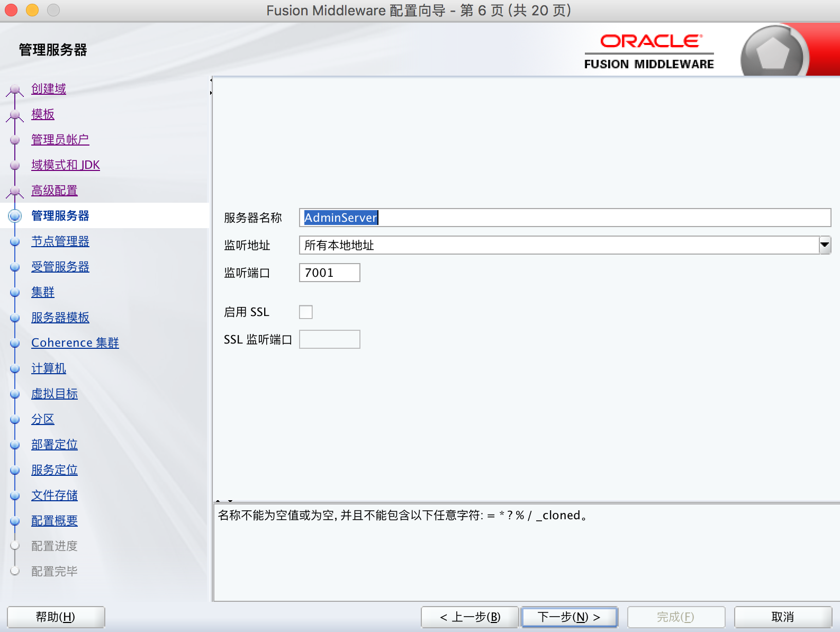Click the step bullet icon beside 服务定位
Viewport: 840px width, 632px height.
point(15,471)
